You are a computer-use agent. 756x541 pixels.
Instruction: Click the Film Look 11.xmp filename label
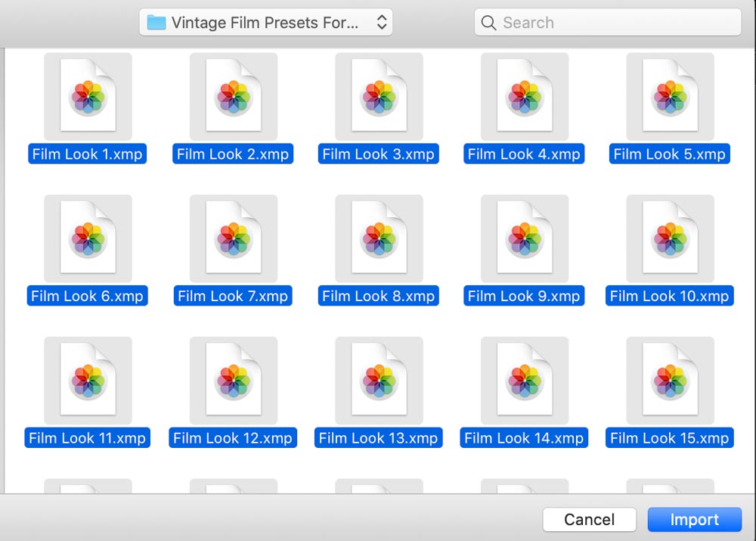click(x=87, y=438)
